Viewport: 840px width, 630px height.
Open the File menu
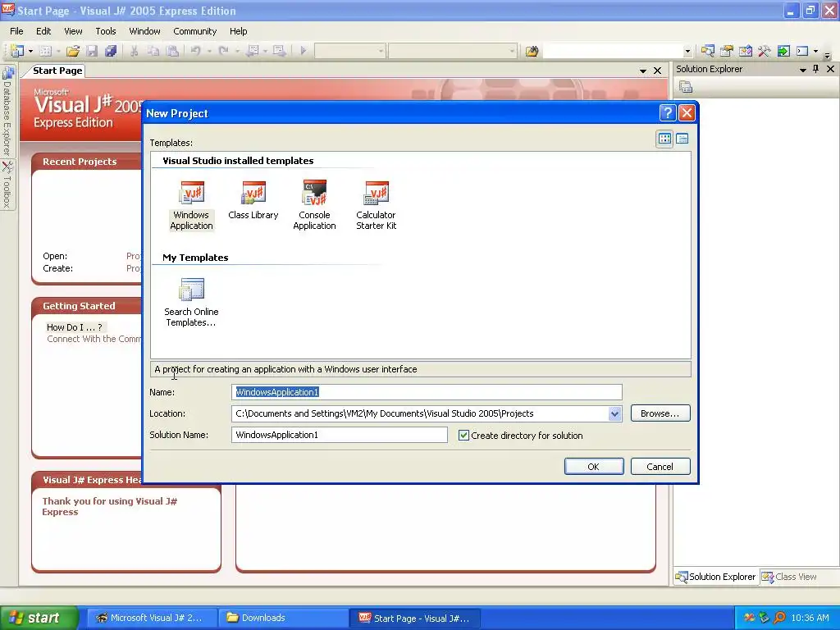coord(16,31)
